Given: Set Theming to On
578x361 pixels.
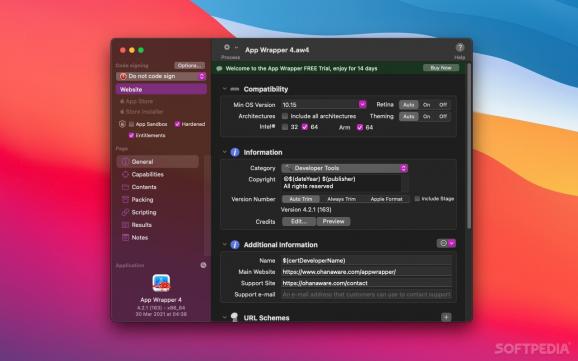Looking at the screenshot, I should click(x=426, y=117).
